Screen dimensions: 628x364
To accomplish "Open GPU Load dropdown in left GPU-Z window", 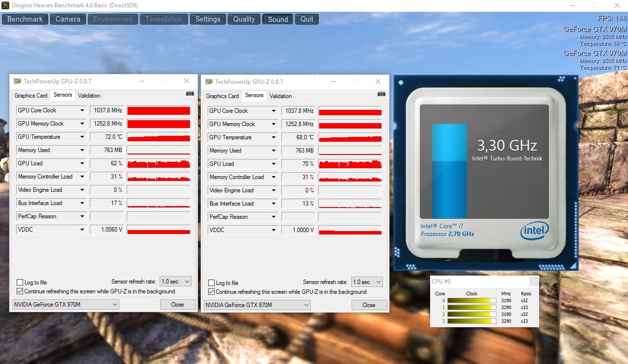I will click(82, 163).
